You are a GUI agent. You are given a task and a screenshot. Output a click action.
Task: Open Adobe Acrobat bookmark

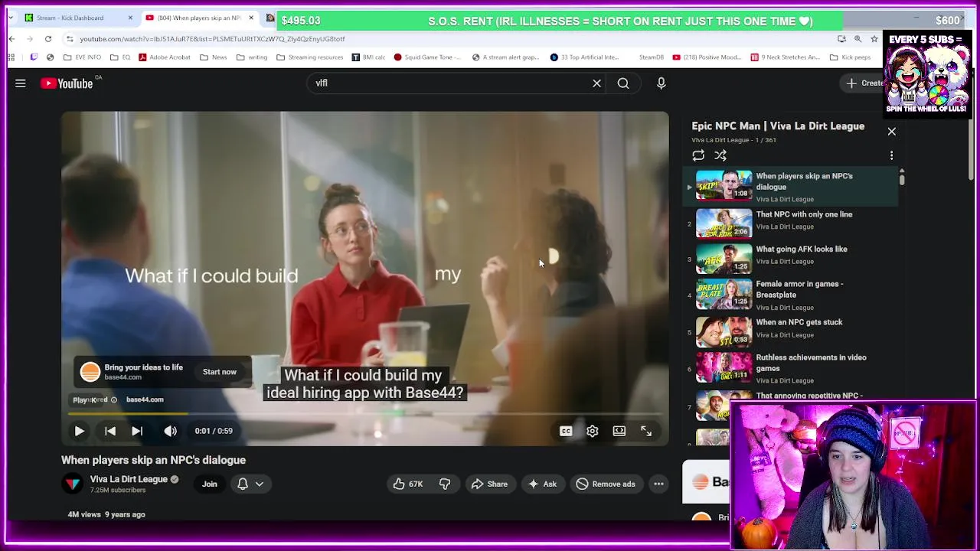coord(164,57)
